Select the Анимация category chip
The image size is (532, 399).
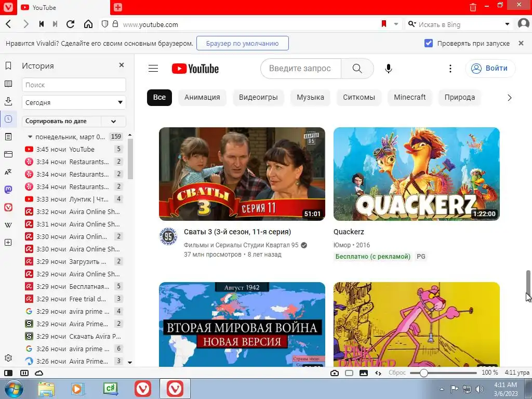pyautogui.click(x=202, y=97)
